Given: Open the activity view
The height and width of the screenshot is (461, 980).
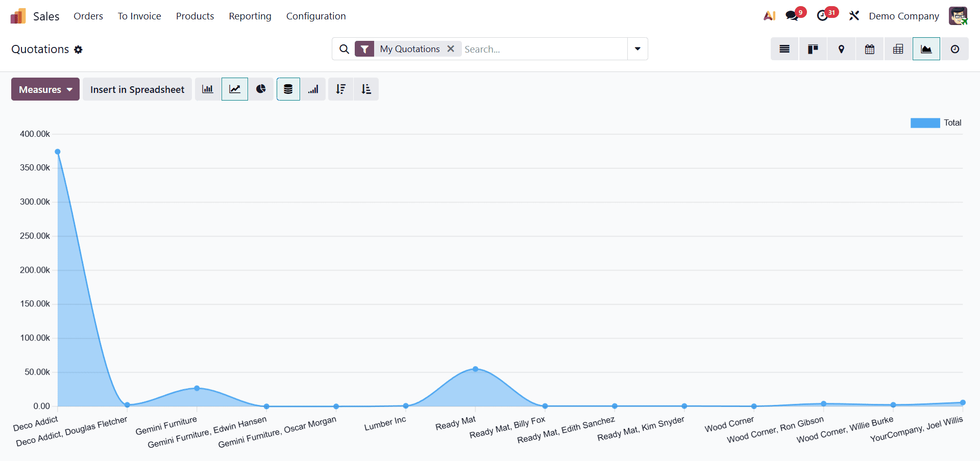Looking at the screenshot, I should (954, 48).
